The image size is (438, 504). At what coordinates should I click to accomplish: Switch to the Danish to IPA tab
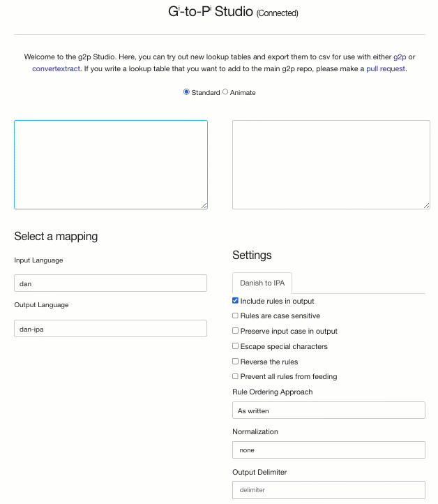(262, 283)
